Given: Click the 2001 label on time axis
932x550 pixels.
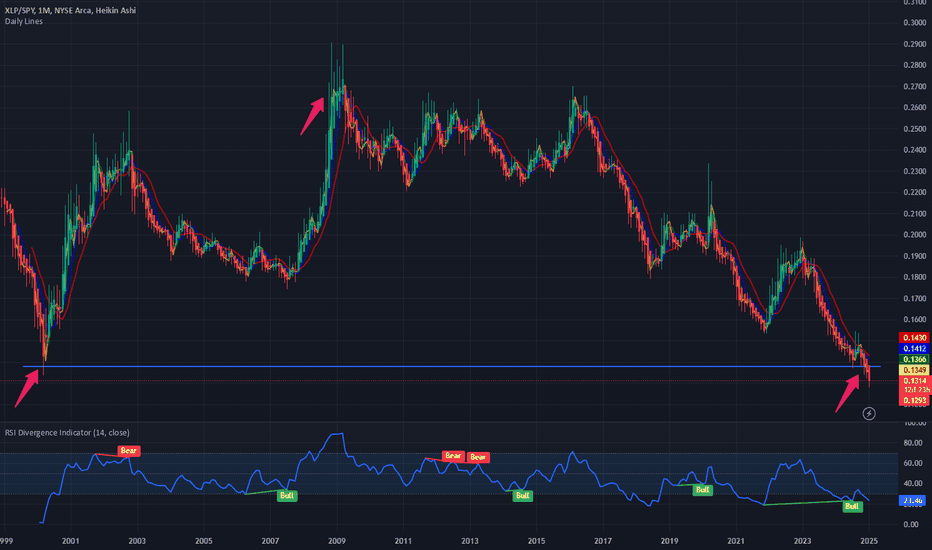Looking at the screenshot, I should coord(70,541).
